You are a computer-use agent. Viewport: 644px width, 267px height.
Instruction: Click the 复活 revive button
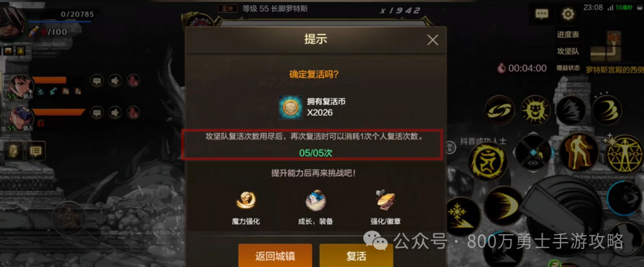tap(356, 256)
